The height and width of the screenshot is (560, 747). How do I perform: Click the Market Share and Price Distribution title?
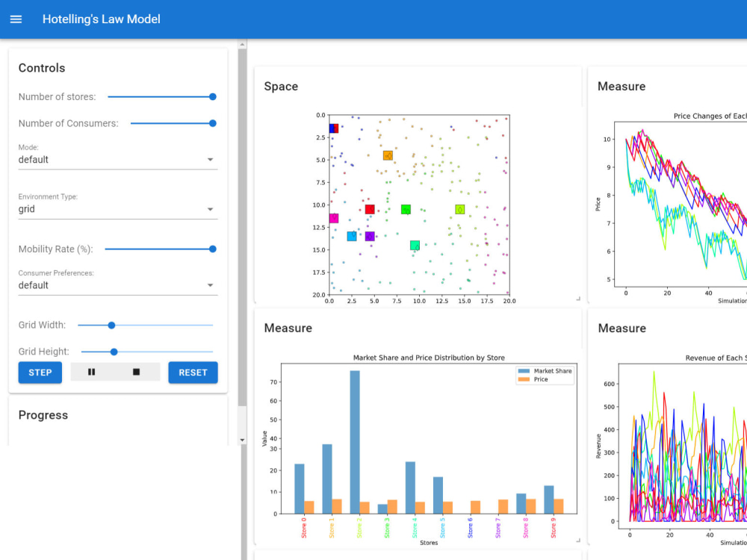[429, 358]
